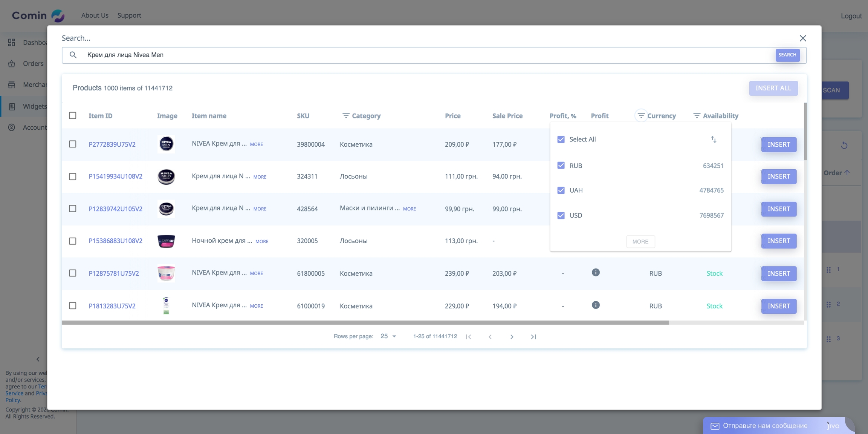Click sort arrows icon in currency filter
Image resolution: width=868 pixels, height=434 pixels.
714,140
